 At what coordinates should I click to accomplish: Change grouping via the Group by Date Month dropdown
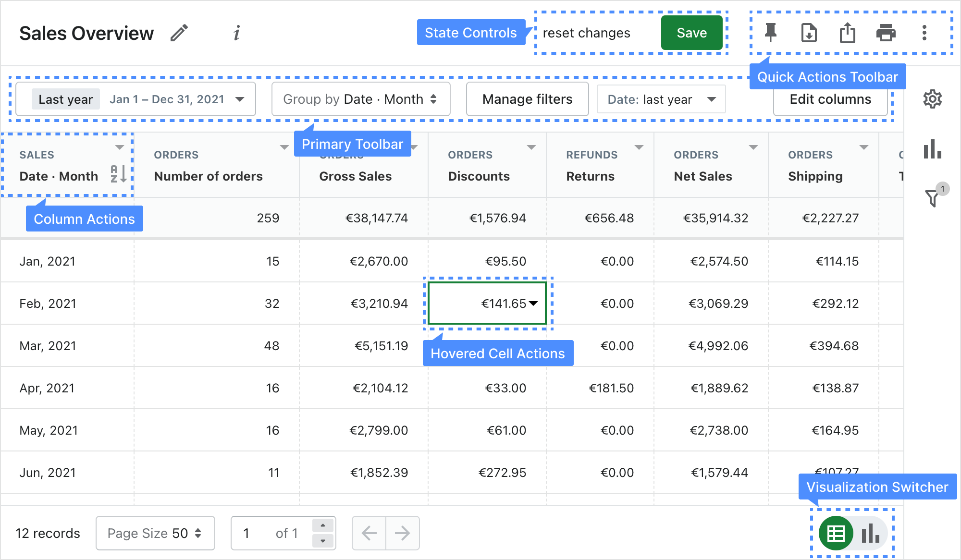point(360,99)
